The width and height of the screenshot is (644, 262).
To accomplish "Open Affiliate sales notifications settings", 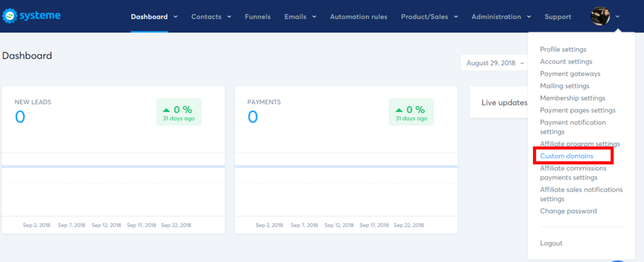I will point(581,194).
